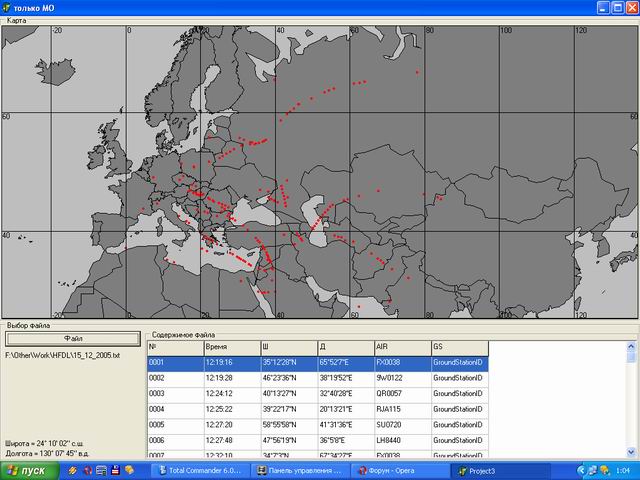Click table scrollbar down arrow
The image size is (640, 480).
pos(631,452)
